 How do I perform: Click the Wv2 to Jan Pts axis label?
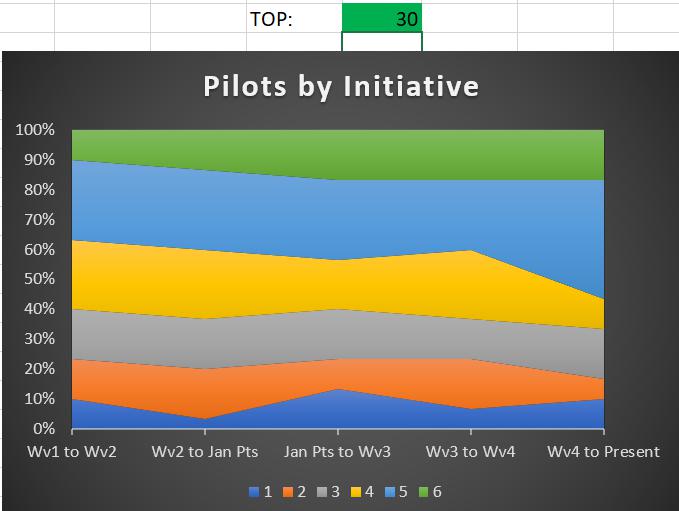[x=205, y=452]
